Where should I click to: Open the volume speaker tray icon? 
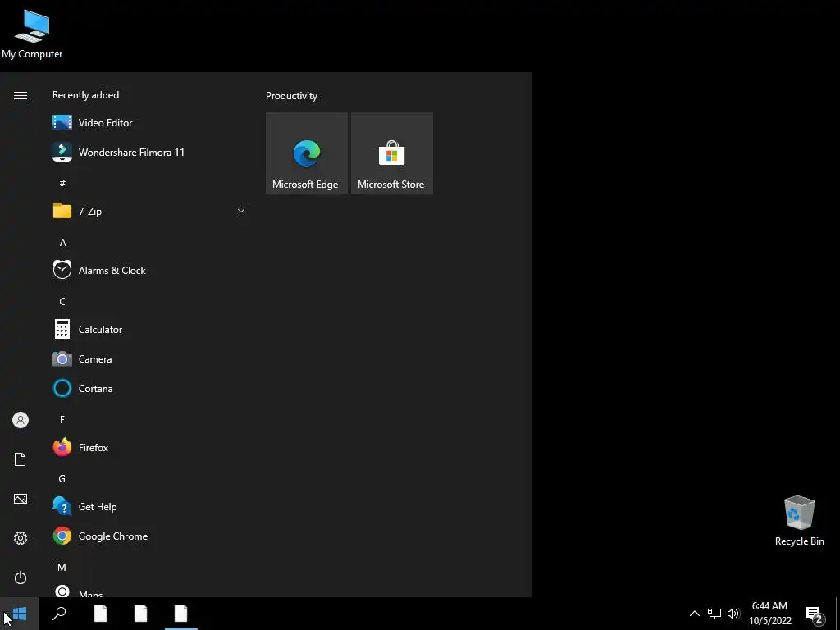tap(733, 614)
